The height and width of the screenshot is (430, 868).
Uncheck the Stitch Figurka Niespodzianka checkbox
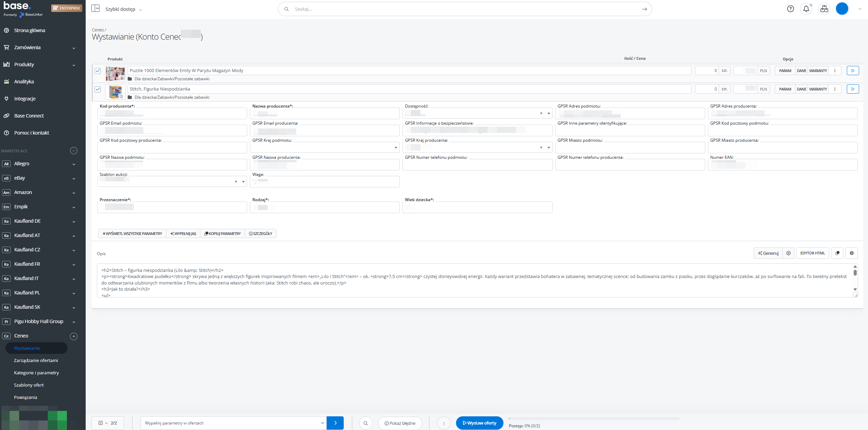pos(98,89)
